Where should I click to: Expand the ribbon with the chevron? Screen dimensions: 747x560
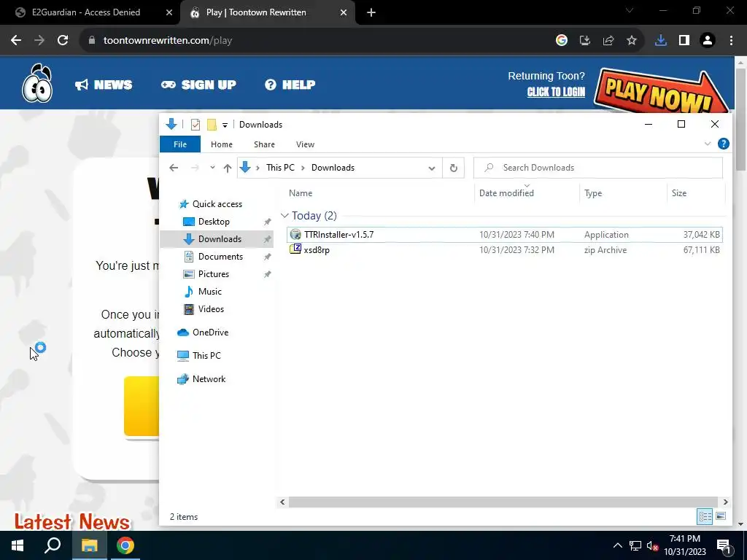(x=708, y=144)
